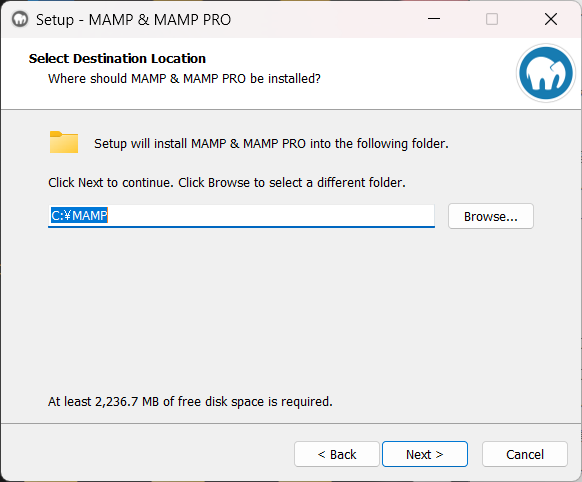
Task: Click the empty area of the destination field
Action: click(271, 215)
